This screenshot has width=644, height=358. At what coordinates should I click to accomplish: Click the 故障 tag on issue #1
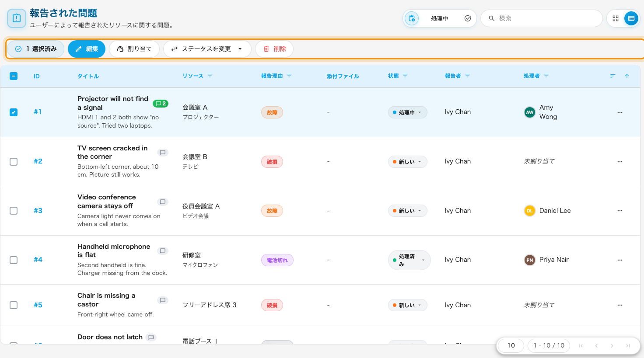pos(272,112)
